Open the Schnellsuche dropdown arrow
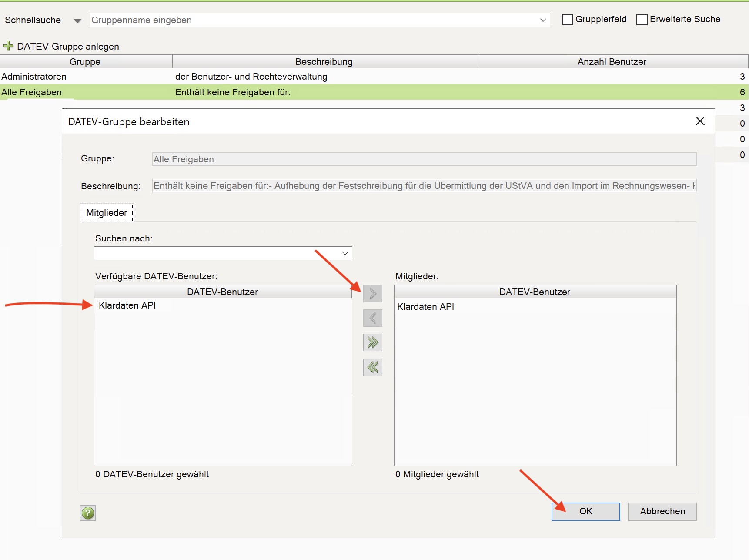Viewport: 749px width, 560px height. pyautogui.click(x=77, y=21)
